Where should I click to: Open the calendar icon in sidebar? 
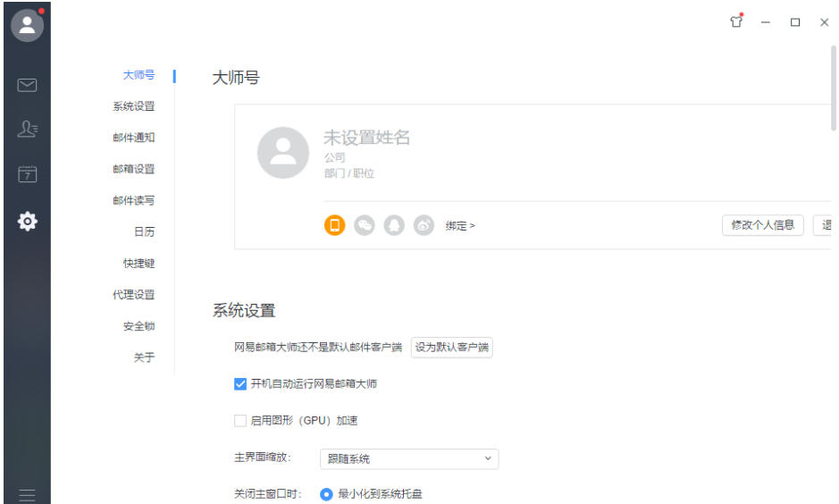point(27,174)
